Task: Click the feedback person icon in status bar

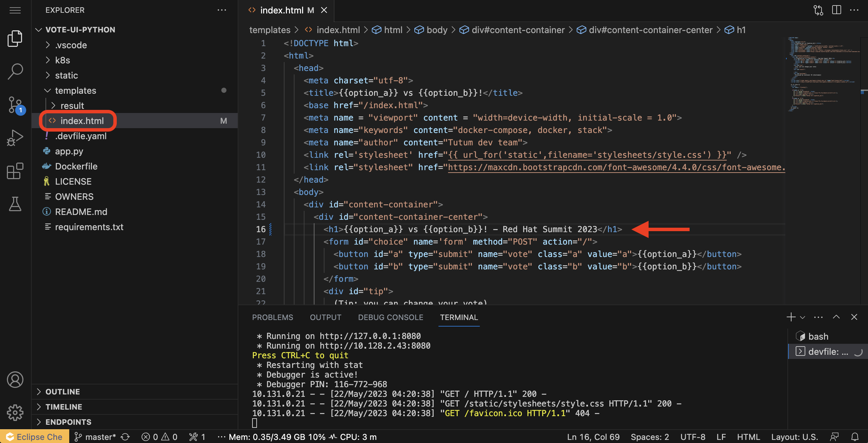Action: coord(834,437)
